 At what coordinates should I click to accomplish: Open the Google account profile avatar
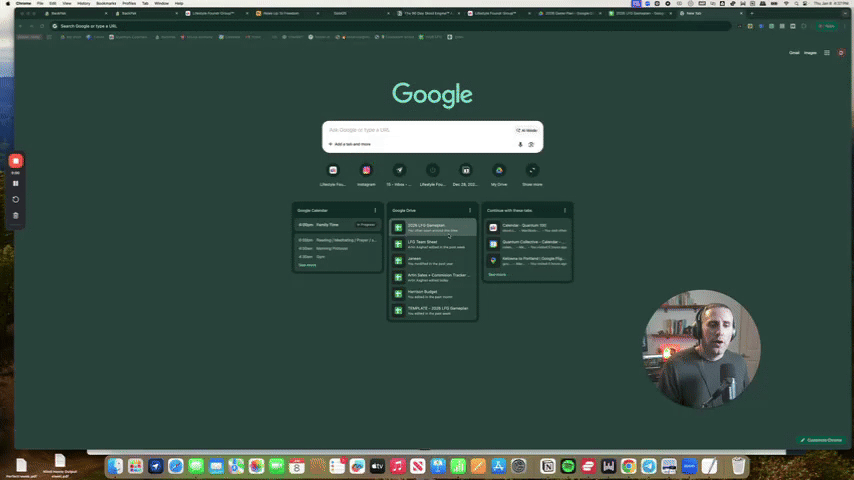[841, 53]
